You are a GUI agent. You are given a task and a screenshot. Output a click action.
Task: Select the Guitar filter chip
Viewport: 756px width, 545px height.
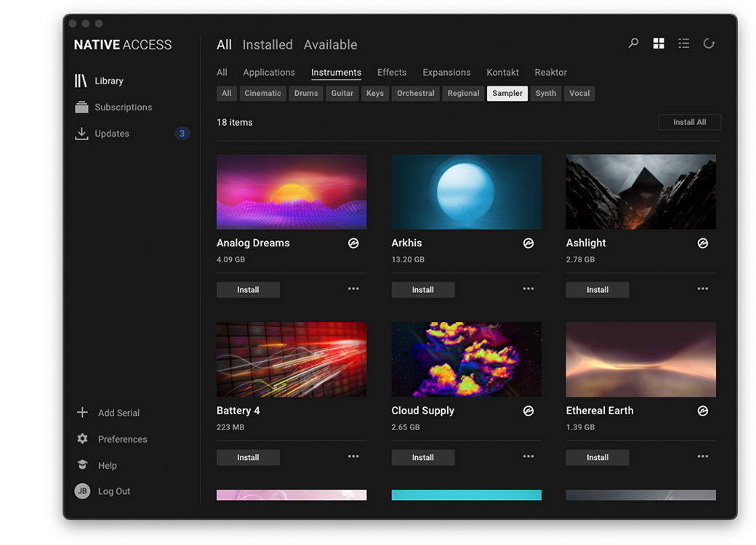(342, 94)
